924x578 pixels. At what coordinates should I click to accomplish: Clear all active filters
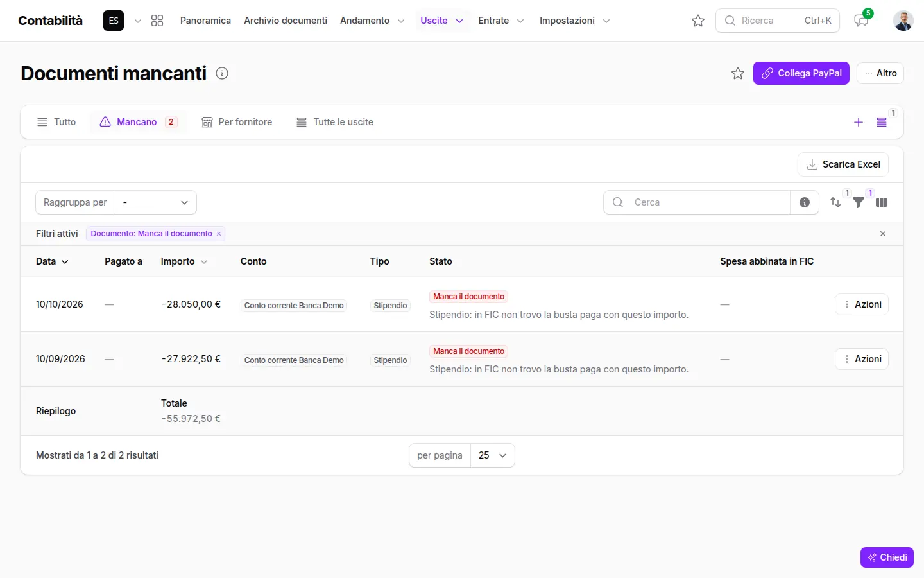pyautogui.click(x=883, y=234)
